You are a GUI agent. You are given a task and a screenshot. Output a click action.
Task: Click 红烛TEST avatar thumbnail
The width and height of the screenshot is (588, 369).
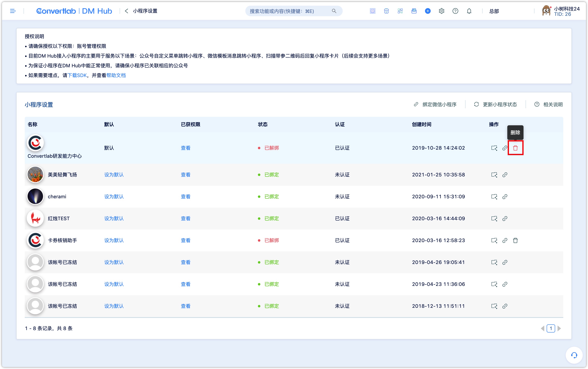click(x=35, y=218)
